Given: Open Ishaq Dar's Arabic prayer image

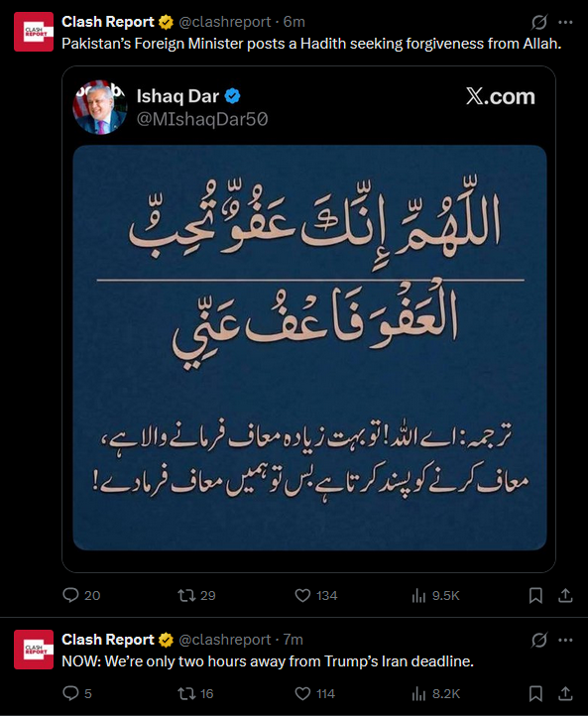Looking at the screenshot, I should pyautogui.click(x=309, y=347).
